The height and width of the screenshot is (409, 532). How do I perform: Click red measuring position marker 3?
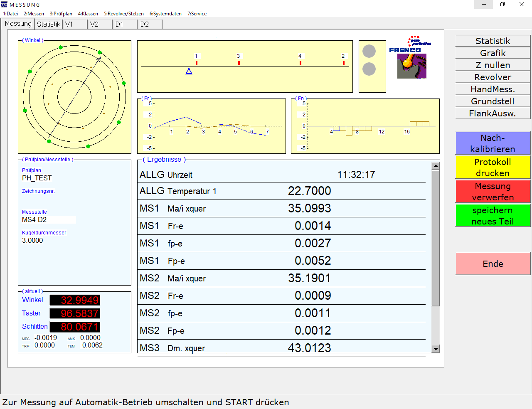pyautogui.click(x=239, y=63)
